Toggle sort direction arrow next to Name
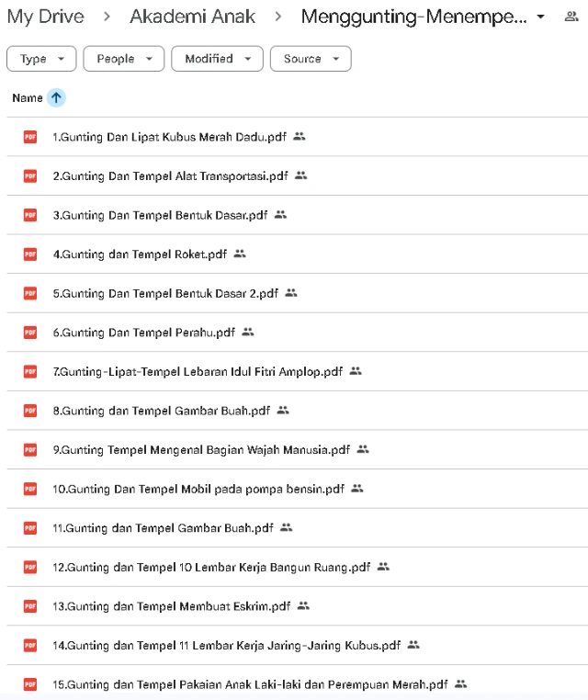Screen dimensions: 588x700 pos(56,98)
